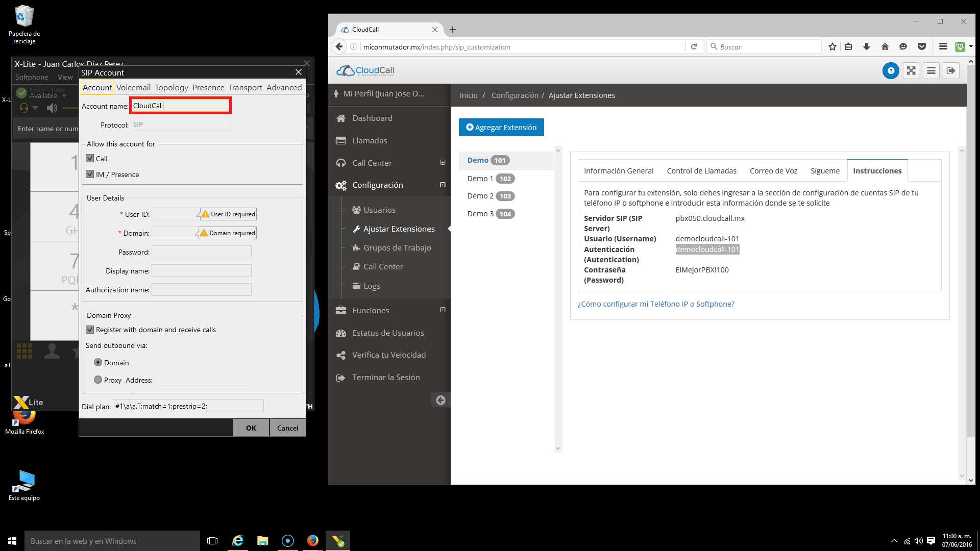
Task: Reload the page with refresh icon
Action: point(694,46)
